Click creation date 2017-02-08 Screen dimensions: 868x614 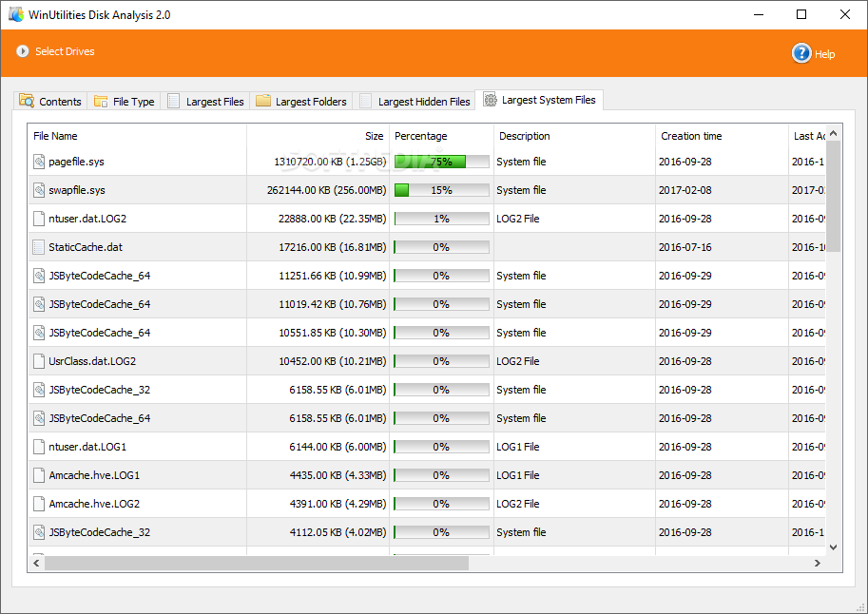click(685, 190)
